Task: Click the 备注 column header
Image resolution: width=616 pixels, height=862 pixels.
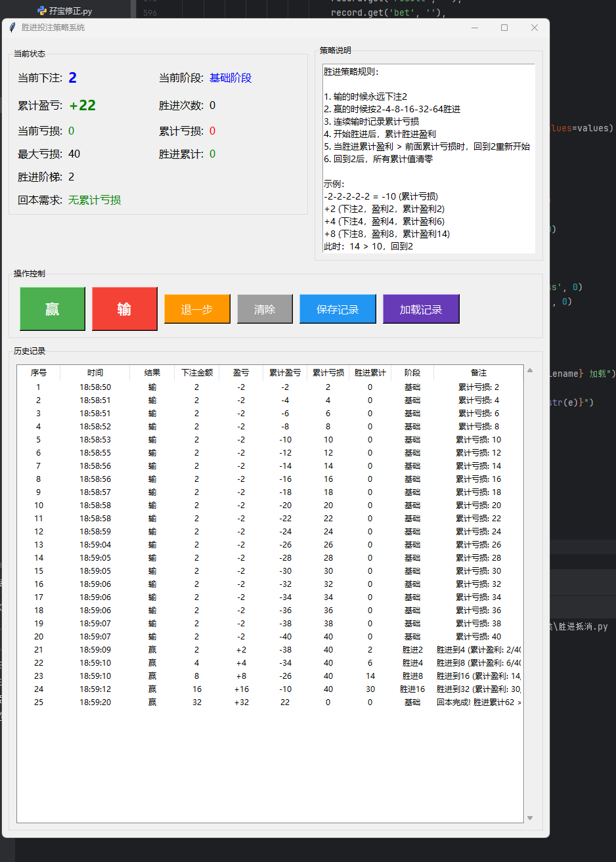Action: [x=478, y=373]
